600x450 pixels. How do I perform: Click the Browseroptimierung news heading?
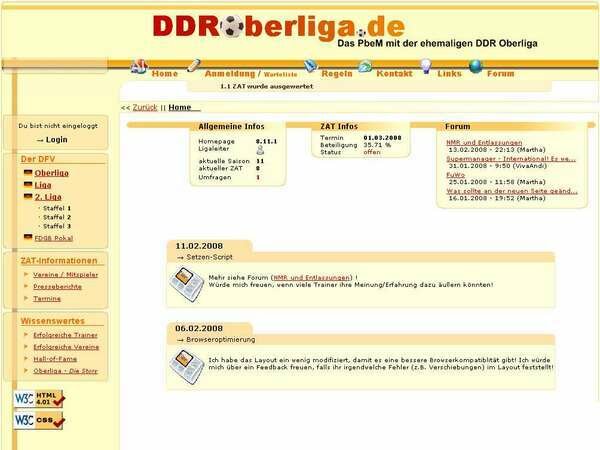tap(221, 339)
